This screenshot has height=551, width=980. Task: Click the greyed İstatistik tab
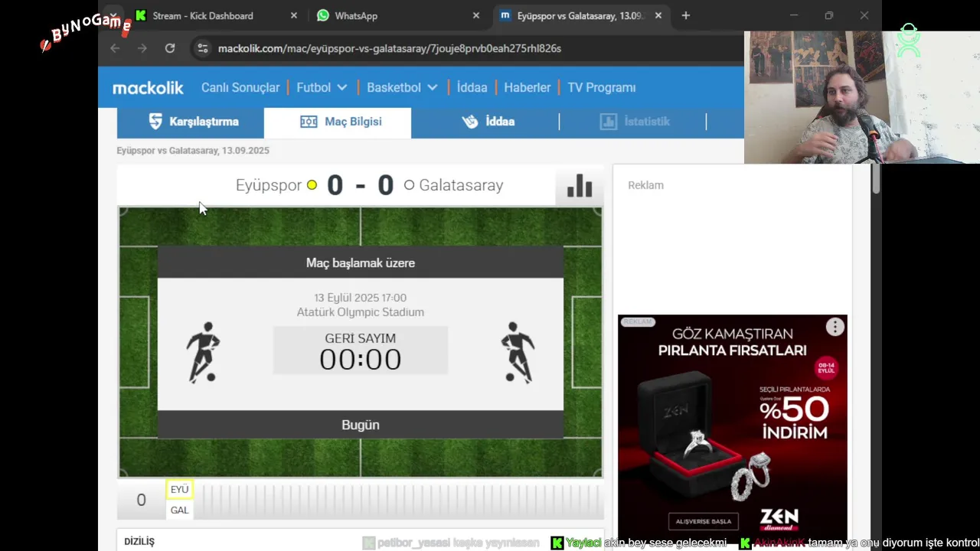[633, 122]
